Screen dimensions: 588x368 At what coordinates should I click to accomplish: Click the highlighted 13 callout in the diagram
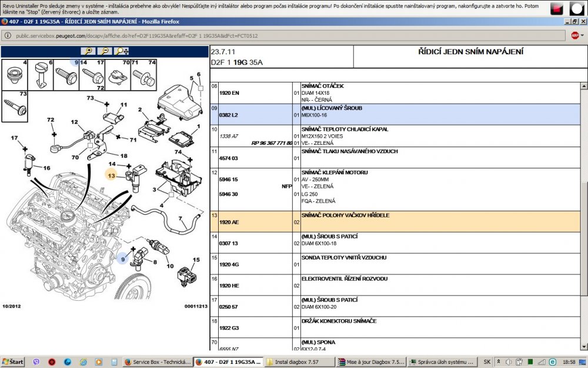click(x=111, y=175)
